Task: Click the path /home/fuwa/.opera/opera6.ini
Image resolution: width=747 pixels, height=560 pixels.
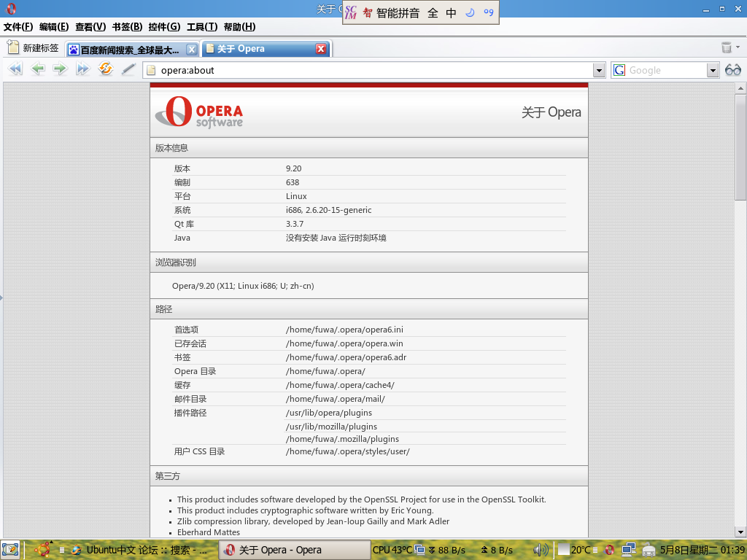Action: [x=344, y=330]
